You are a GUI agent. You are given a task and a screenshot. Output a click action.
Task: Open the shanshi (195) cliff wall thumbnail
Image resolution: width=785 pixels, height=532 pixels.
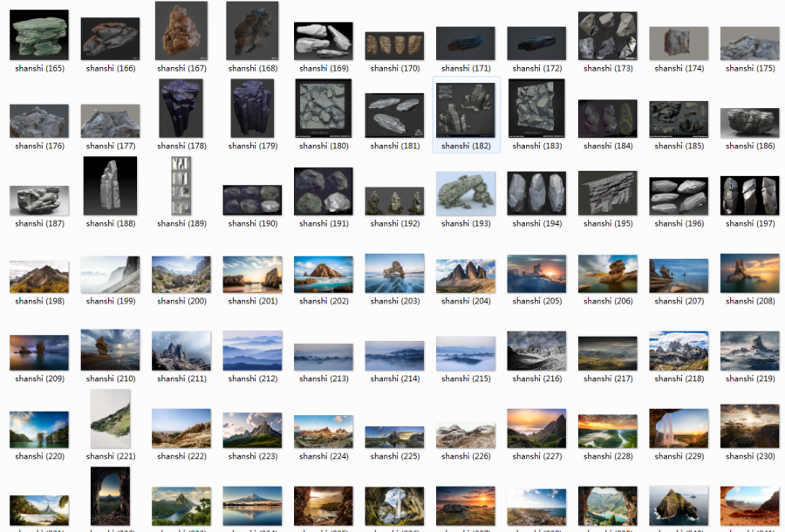pyautogui.click(x=608, y=194)
